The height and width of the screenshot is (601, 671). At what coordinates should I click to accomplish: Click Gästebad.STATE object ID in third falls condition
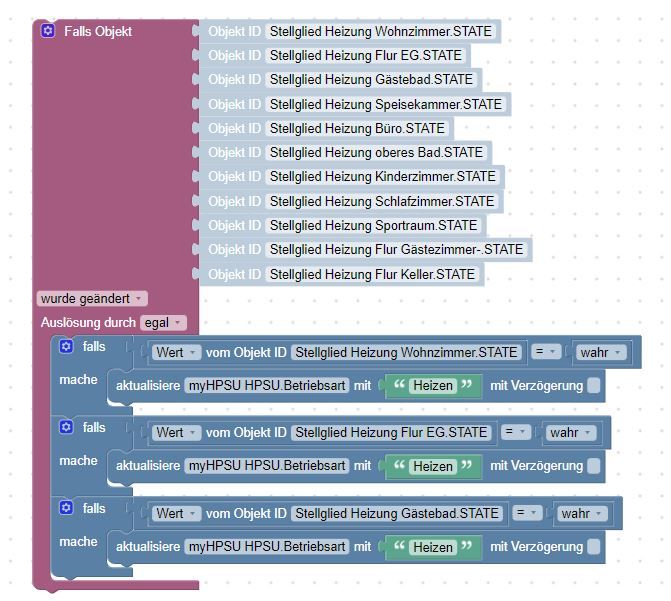pyautogui.click(x=397, y=513)
